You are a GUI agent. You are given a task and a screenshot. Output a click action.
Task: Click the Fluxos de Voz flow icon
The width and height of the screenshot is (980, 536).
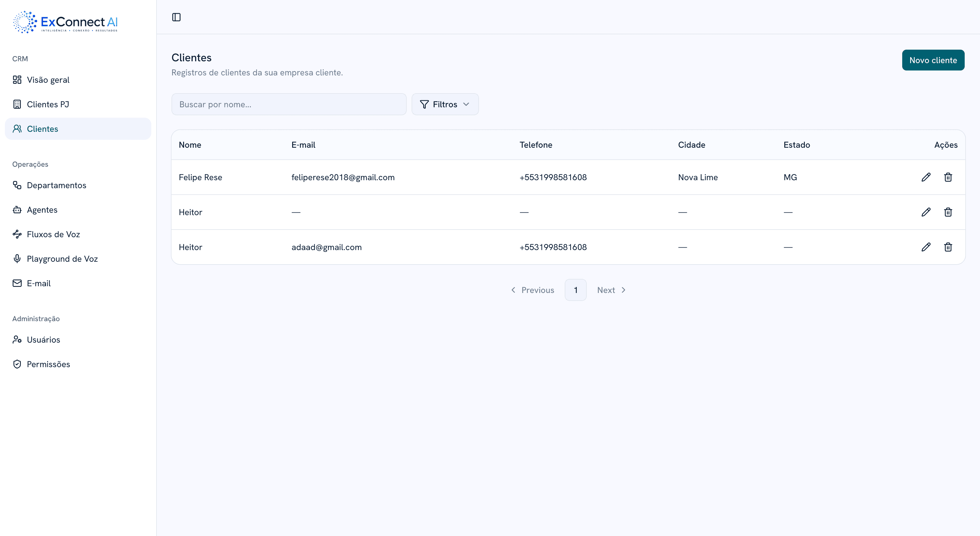[17, 234]
